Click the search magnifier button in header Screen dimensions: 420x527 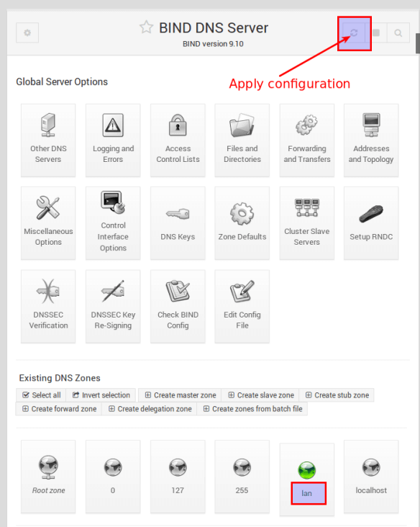398,33
